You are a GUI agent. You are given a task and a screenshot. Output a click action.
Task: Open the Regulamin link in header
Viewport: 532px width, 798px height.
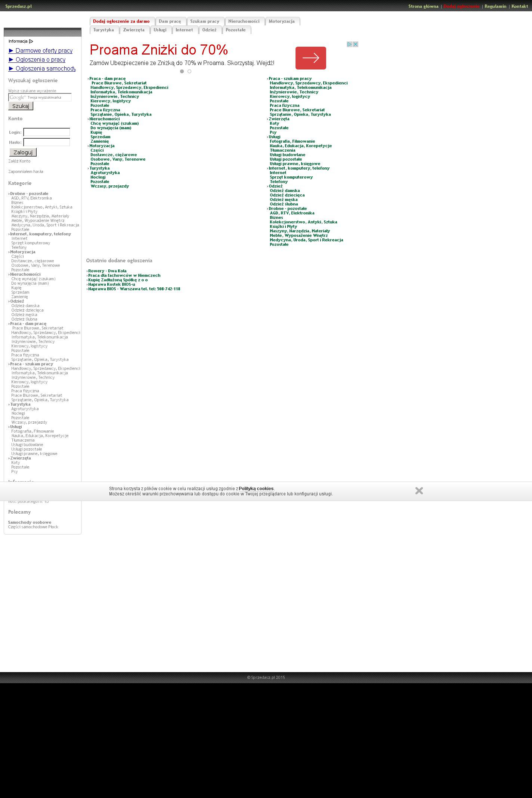[495, 6]
